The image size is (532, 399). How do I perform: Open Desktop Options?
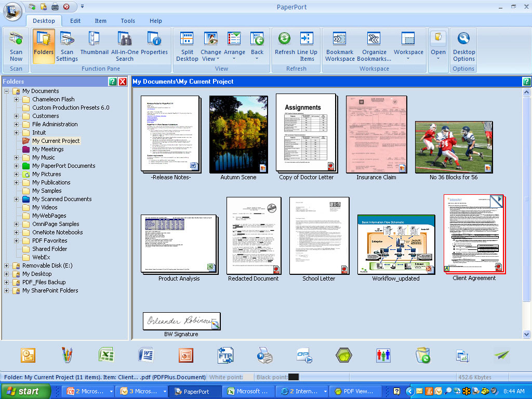coord(463,46)
